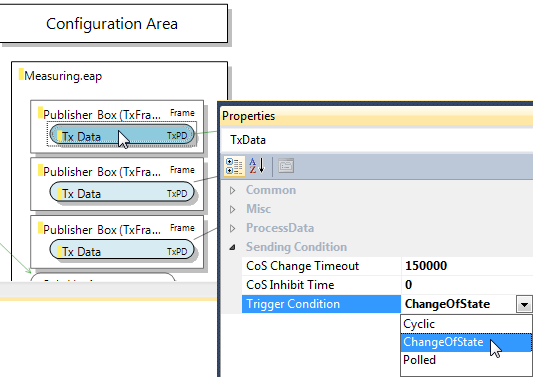Select ChangeOfState in the dropdown list
This screenshot has height=377, width=533.
click(x=466, y=342)
